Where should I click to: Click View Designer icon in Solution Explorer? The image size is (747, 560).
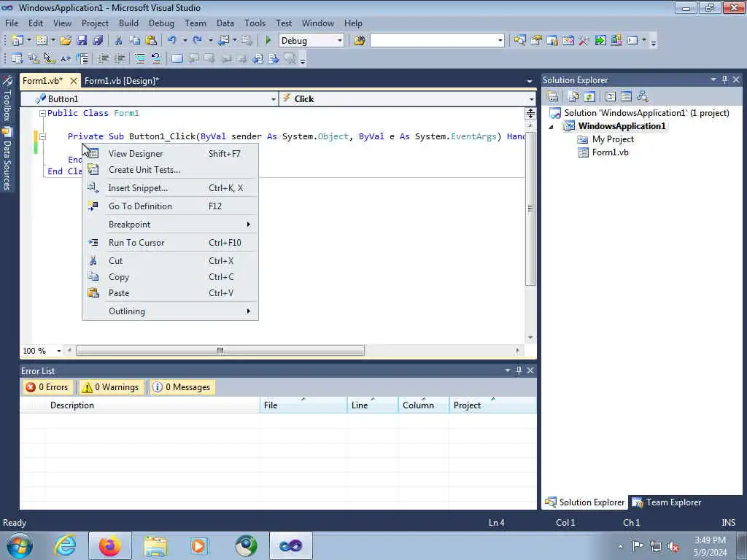[626, 97]
